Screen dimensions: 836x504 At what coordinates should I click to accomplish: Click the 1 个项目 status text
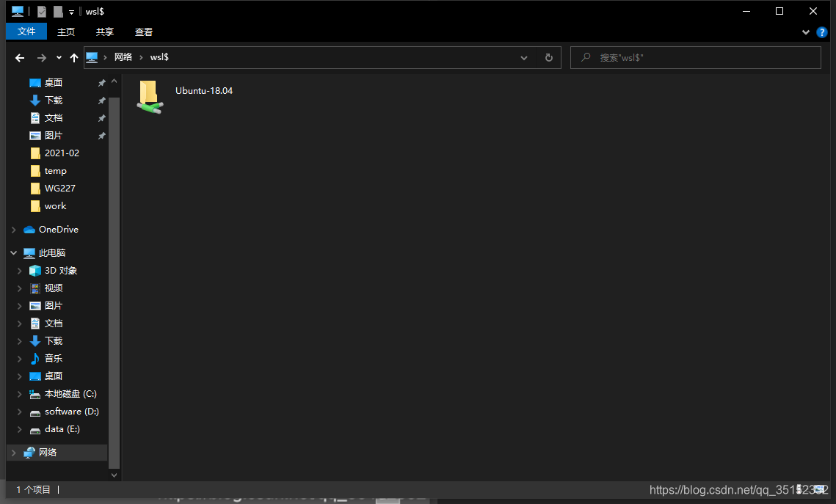pos(33,489)
